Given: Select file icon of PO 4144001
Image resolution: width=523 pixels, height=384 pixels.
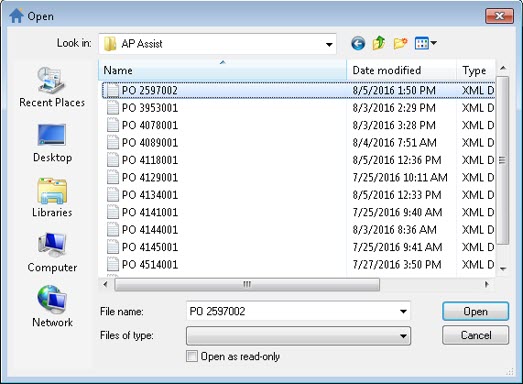Looking at the screenshot, I should pos(113,230).
